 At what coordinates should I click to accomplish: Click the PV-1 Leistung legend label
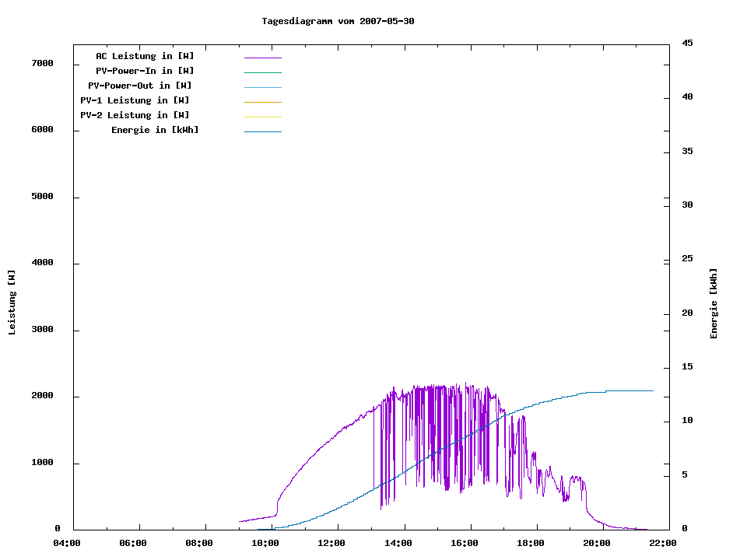coord(135,100)
